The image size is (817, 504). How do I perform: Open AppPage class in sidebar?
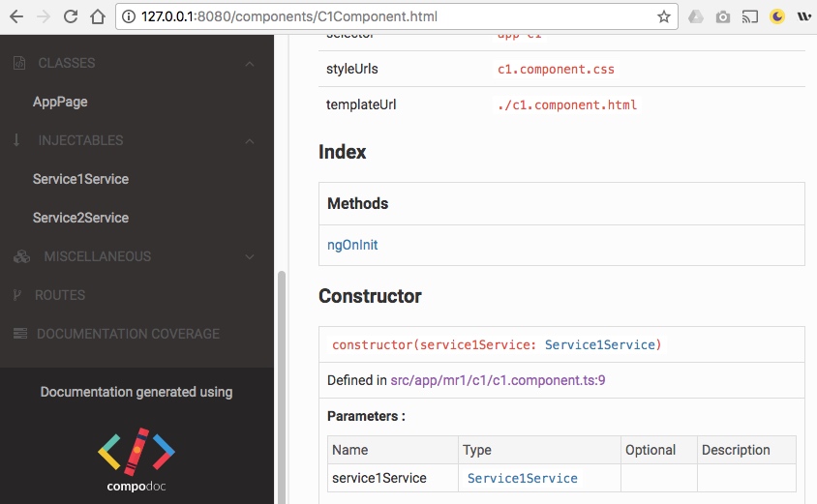click(60, 102)
